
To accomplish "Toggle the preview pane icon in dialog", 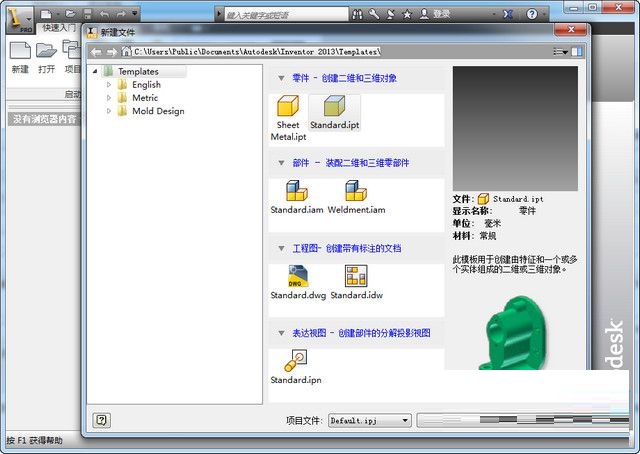I will pyautogui.click(x=577, y=52).
